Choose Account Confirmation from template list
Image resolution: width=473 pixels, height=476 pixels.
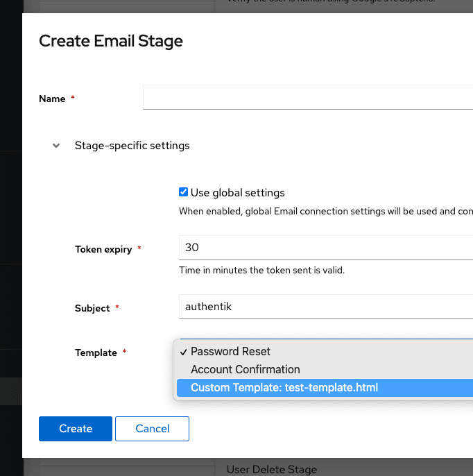pos(245,369)
